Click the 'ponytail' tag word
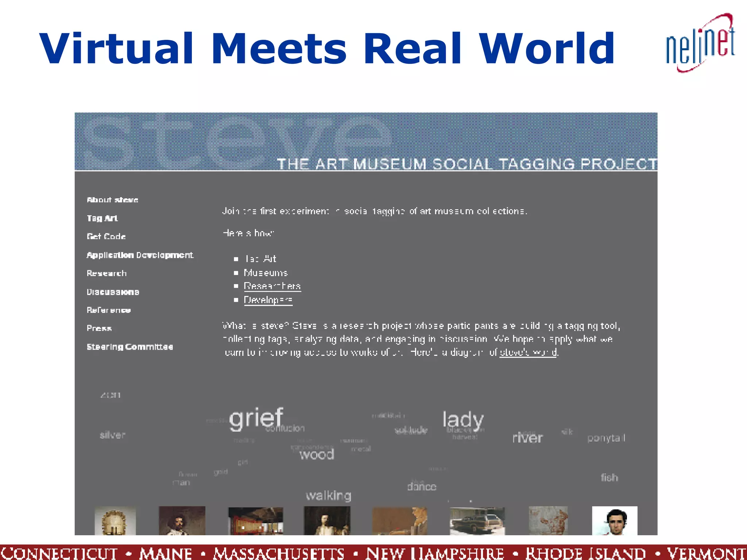 pos(606,438)
